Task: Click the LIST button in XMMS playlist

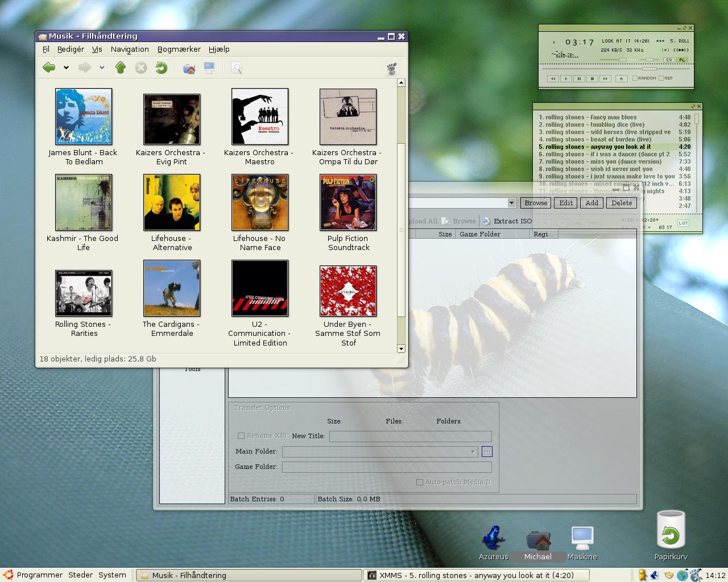Action: pyautogui.click(x=683, y=223)
